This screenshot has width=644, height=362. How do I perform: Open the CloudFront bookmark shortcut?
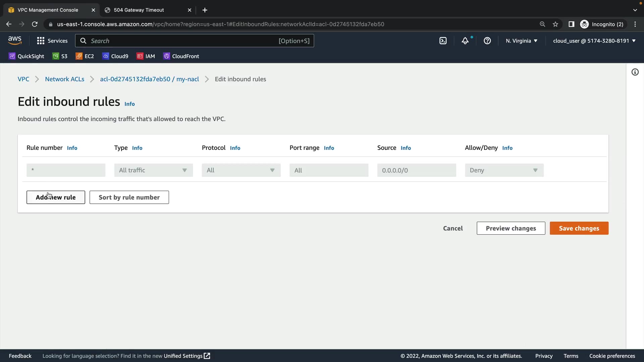[x=181, y=56]
